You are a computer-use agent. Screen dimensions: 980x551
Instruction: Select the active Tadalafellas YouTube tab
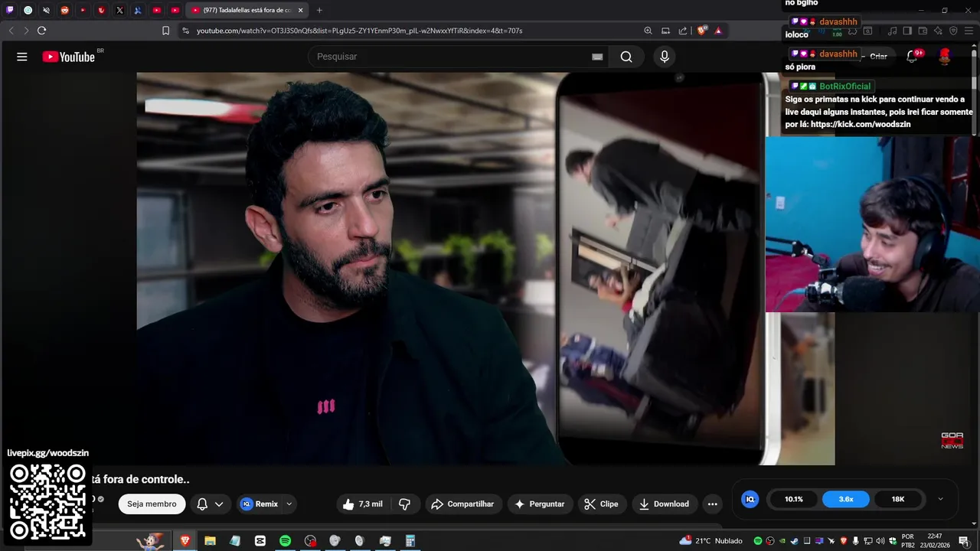[x=247, y=10]
